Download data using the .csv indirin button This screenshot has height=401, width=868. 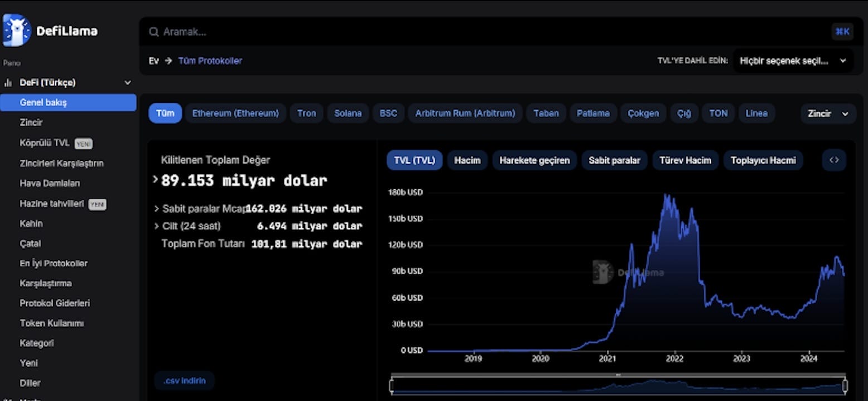coord(184,380)
